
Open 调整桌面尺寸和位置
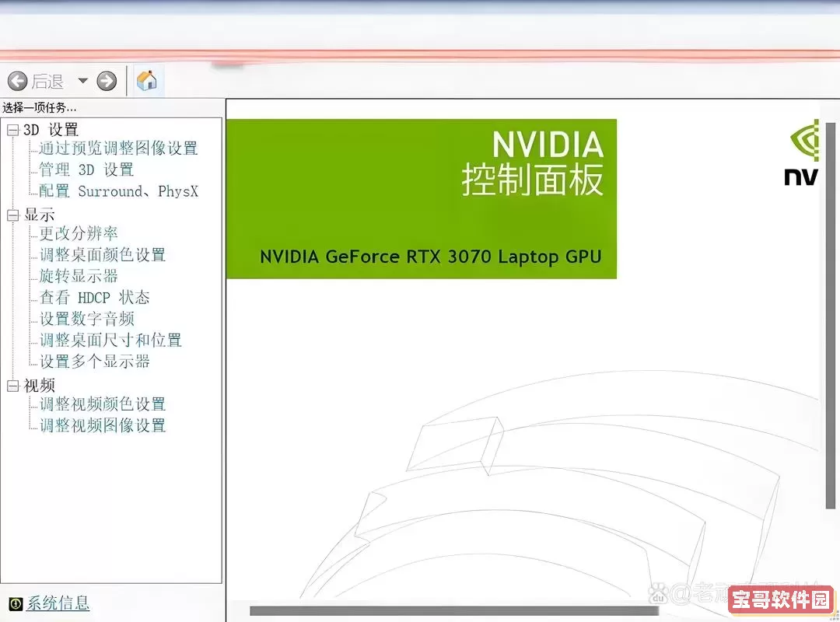[110, 341]
